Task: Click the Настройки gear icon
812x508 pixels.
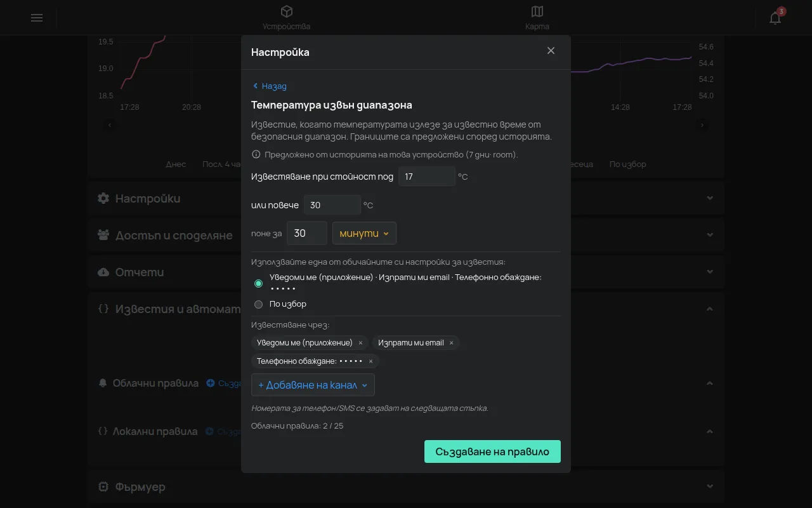Action: pos(103,198)
